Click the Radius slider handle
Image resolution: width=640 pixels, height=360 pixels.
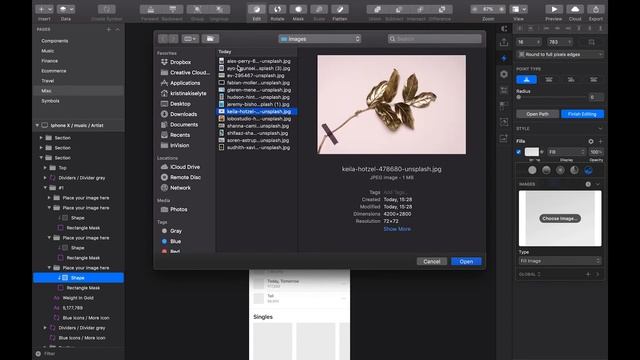tap(519, 98)
